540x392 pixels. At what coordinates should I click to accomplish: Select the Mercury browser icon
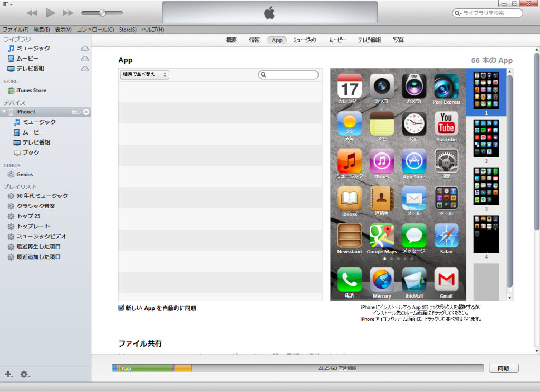coord(382,280)
